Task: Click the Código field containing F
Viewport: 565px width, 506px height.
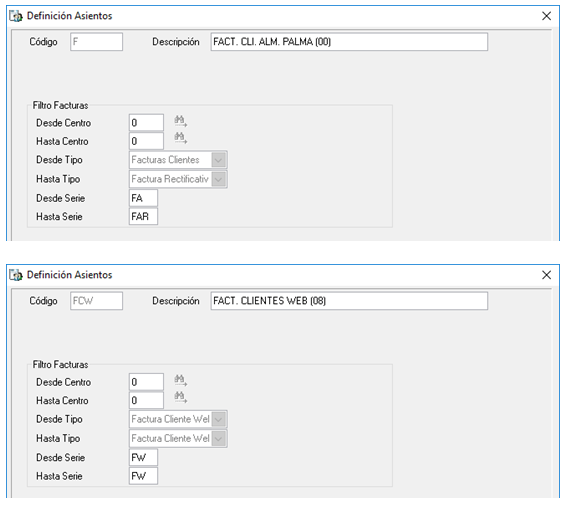Action: pyautogui.click(x=97, y=42)
